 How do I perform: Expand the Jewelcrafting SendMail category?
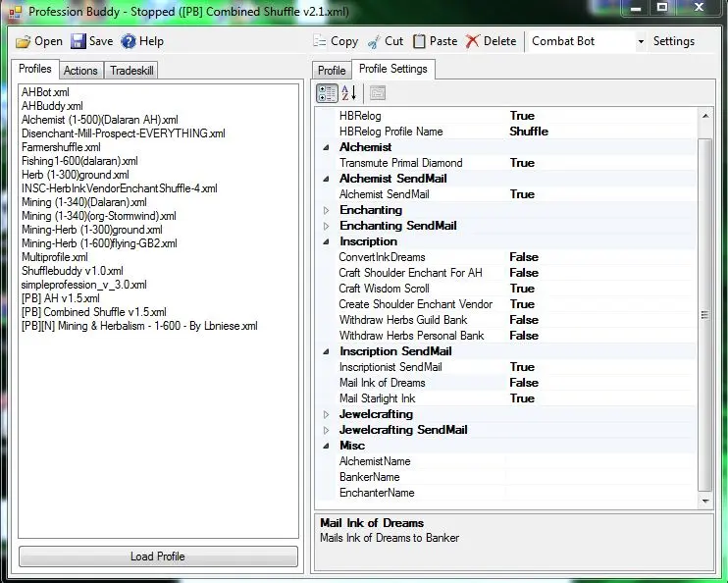(x=328, y=430)
